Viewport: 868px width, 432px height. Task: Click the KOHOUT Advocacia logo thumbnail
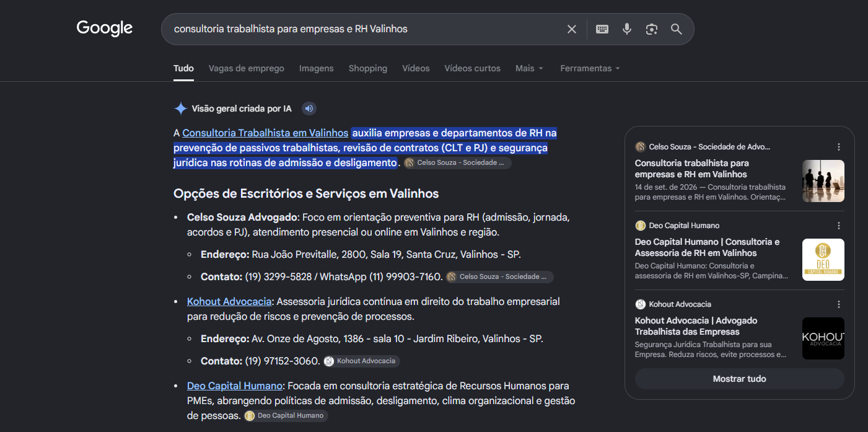pos(823,338)
